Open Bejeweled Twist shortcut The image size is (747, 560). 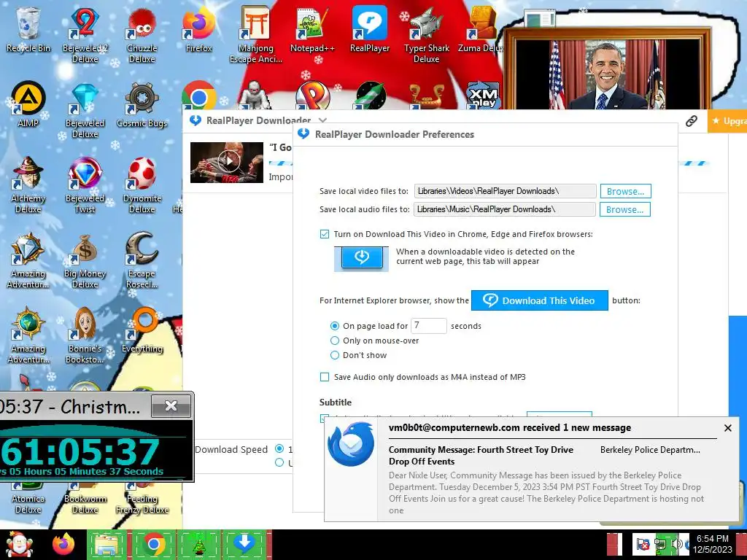(x=85, y=184)
